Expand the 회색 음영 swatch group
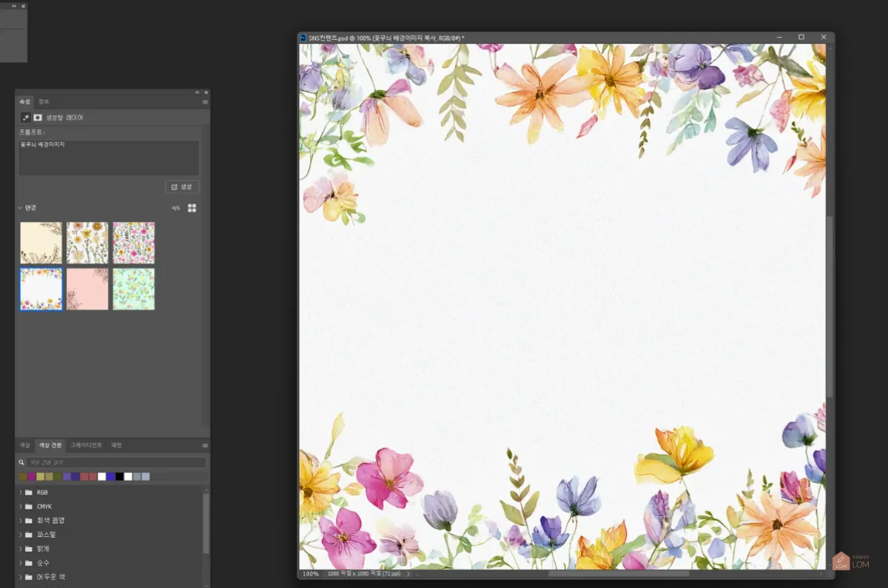Image resolution: width=888 pixels, height=588 pixels. click(x=21, y=521)
